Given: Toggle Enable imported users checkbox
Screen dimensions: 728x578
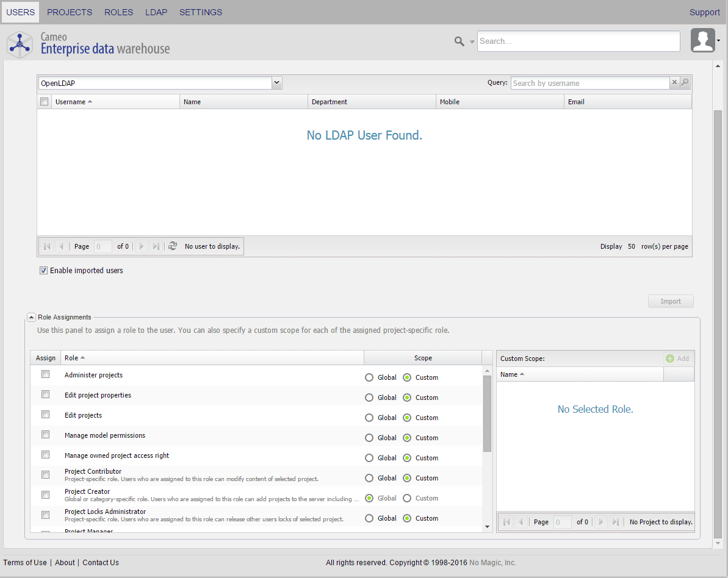Looking at the screenshot, I should click(x=44, y=271).
